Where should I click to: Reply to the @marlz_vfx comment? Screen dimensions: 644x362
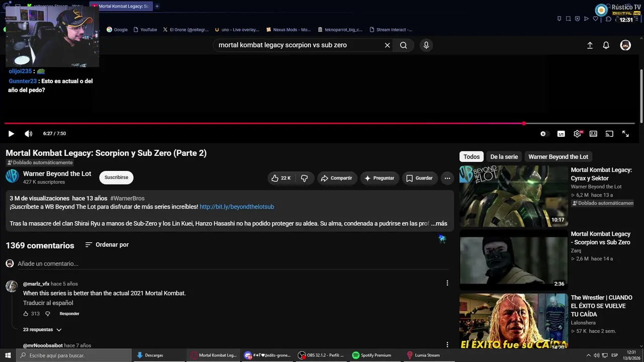[x=69, y=314]
